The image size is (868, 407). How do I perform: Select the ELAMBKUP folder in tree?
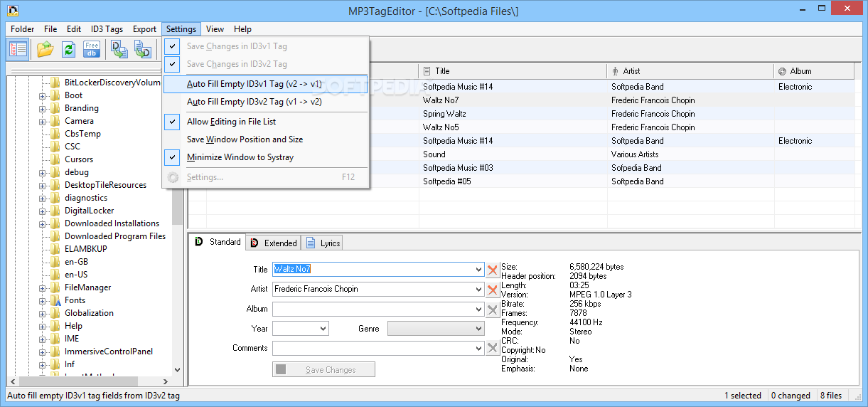tap(86, 249)
